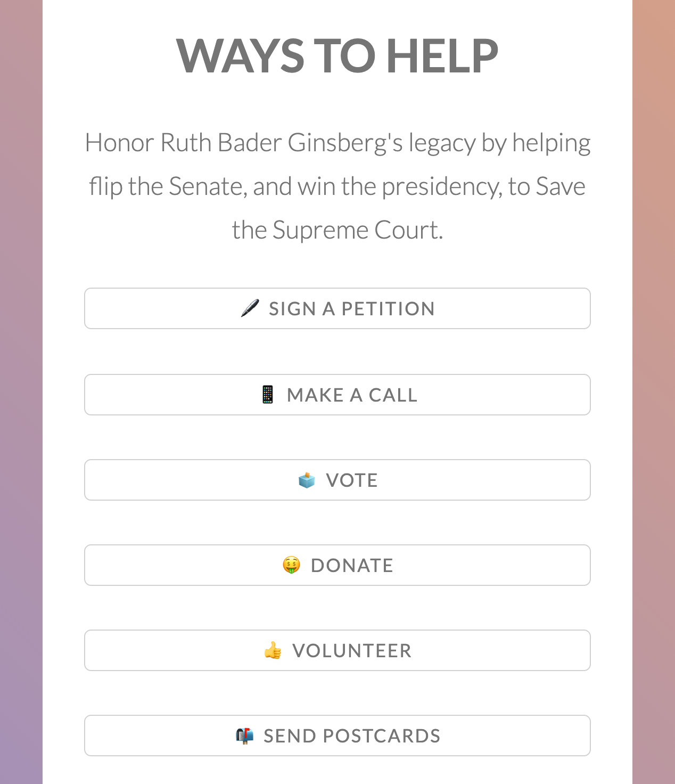This screenshot has width=675, height=784.
Task: Select the thumbs up icon on VOLUNTEER
Action: click(273, 650)
